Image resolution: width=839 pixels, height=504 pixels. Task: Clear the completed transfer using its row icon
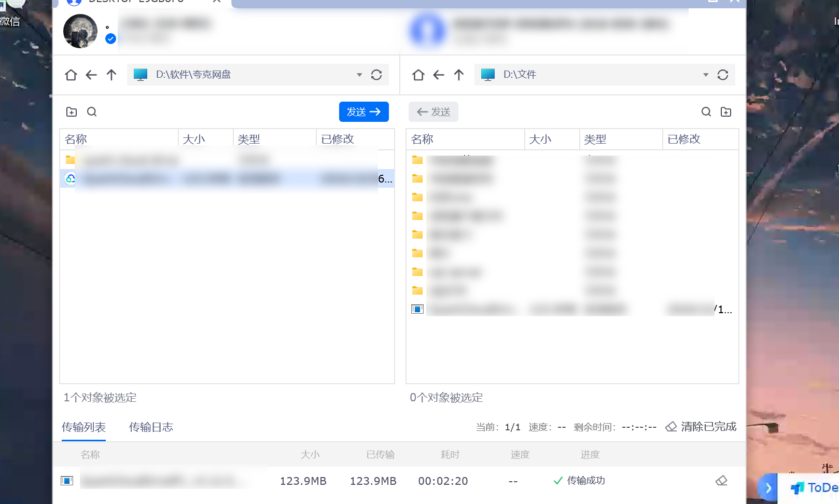pyautogui.click(x=721, y=481)
